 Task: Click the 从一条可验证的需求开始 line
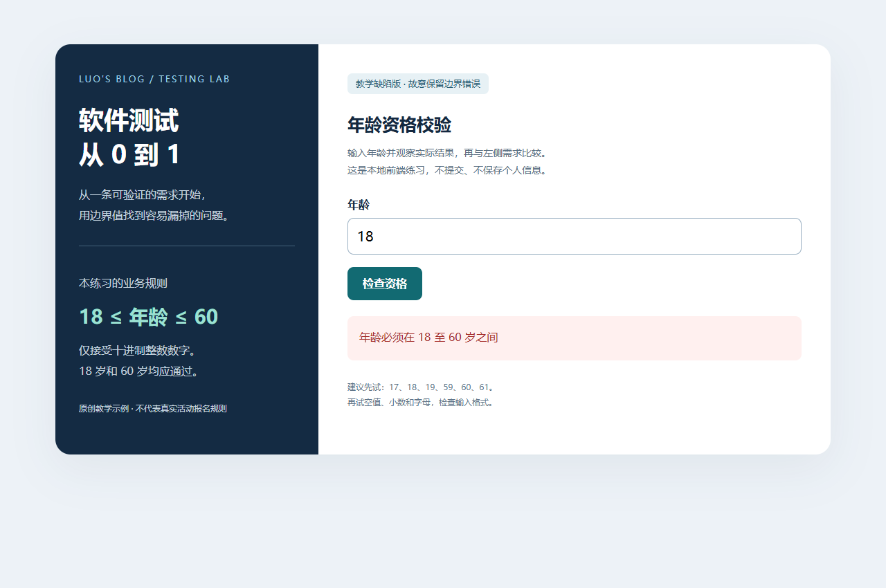tap(143, 194)
